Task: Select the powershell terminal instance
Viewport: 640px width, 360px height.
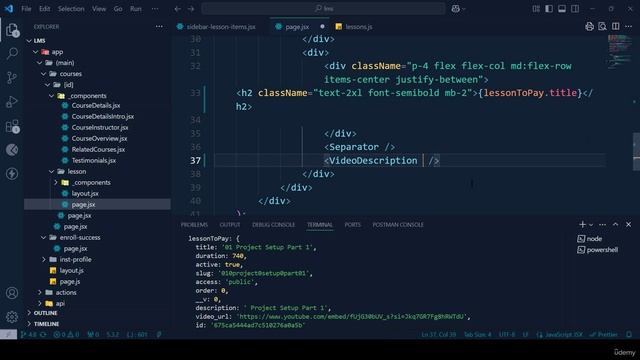Action: (598, 250)
